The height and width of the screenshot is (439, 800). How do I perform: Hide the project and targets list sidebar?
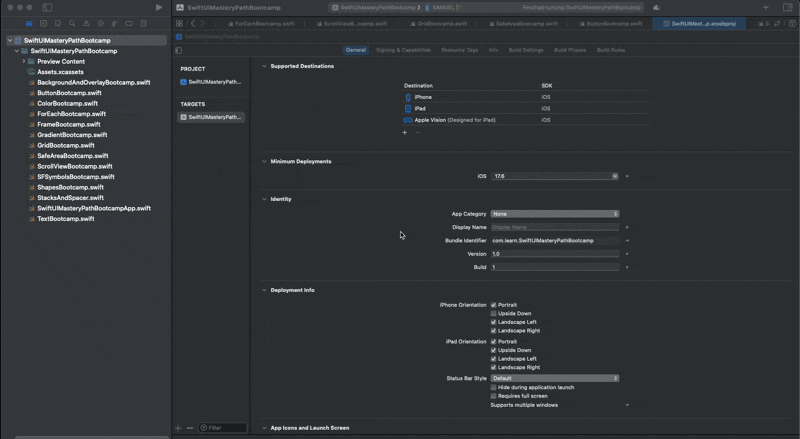(x=179, y=50)
